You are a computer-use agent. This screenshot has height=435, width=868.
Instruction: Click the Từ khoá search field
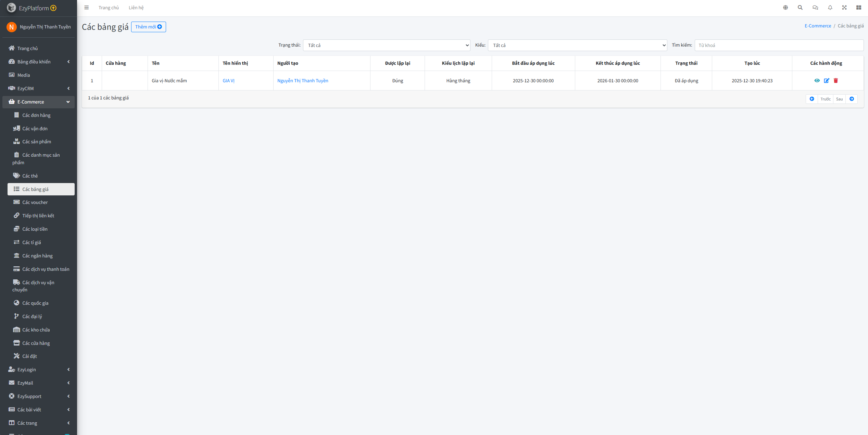pyautogui.click(x=779, y=45)
